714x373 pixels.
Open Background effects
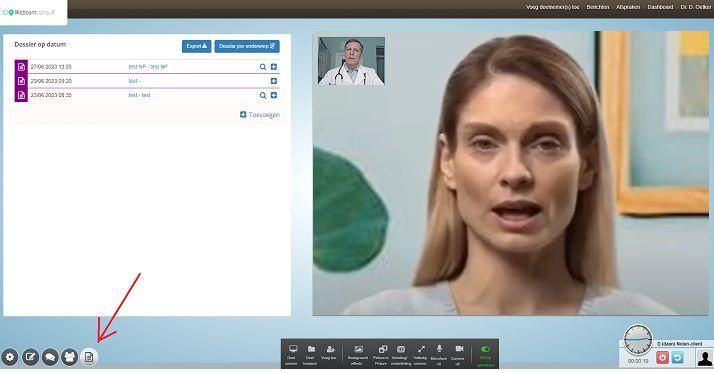(358, 354)
